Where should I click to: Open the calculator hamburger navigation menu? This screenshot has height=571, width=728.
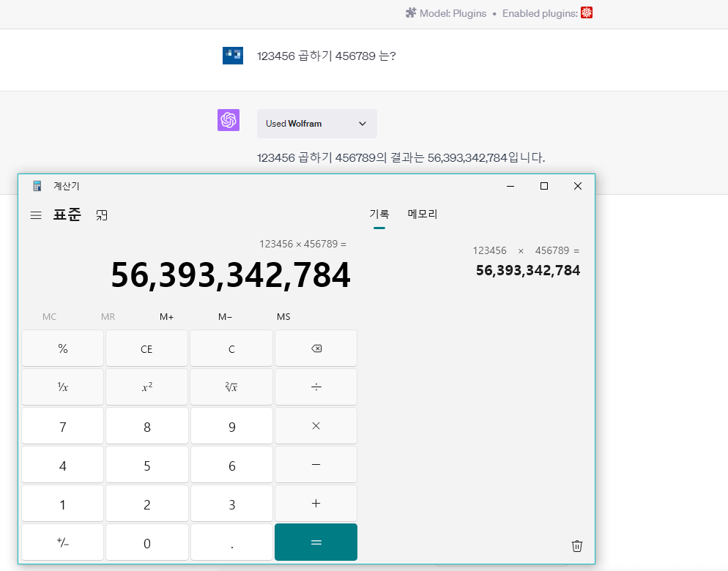pos(36,215)
